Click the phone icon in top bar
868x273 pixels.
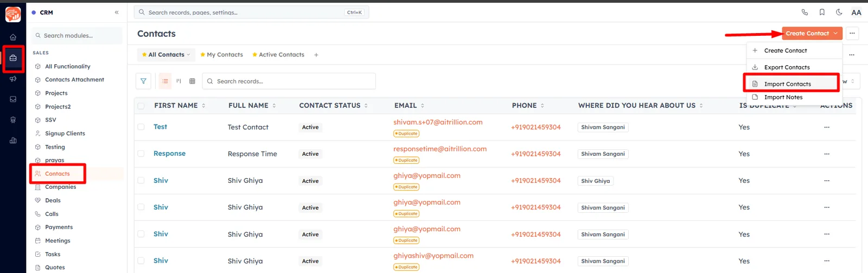click(x=805, y=12)
